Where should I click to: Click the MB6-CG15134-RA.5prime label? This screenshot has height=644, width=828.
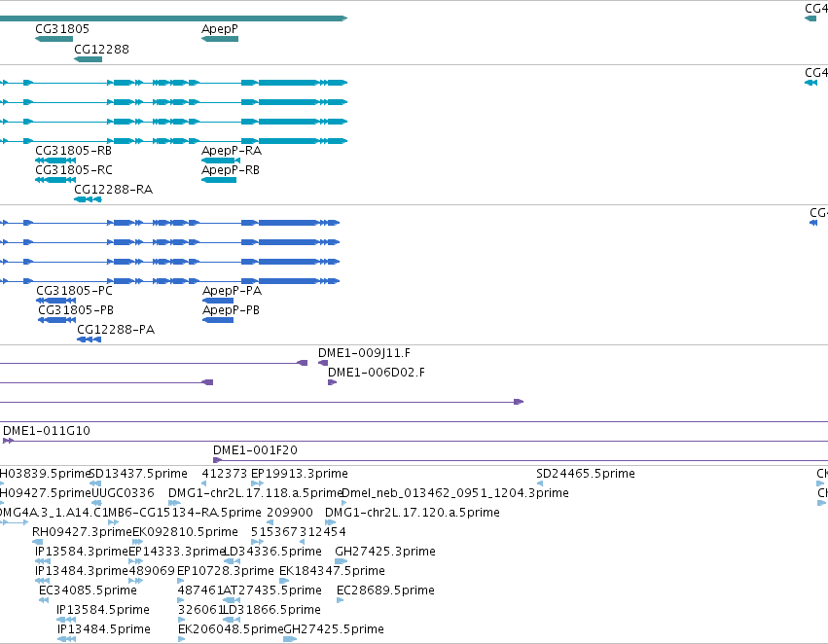pyautogui.click(x=184, y=513)
